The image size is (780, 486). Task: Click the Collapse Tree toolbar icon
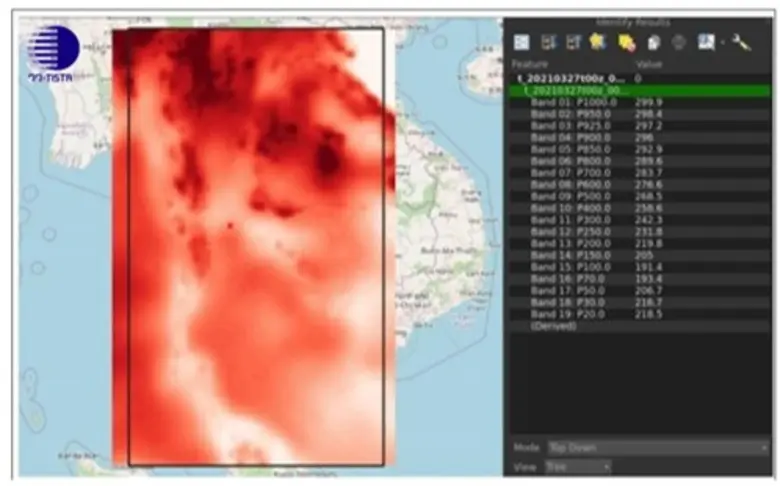[x=573, y=42]
